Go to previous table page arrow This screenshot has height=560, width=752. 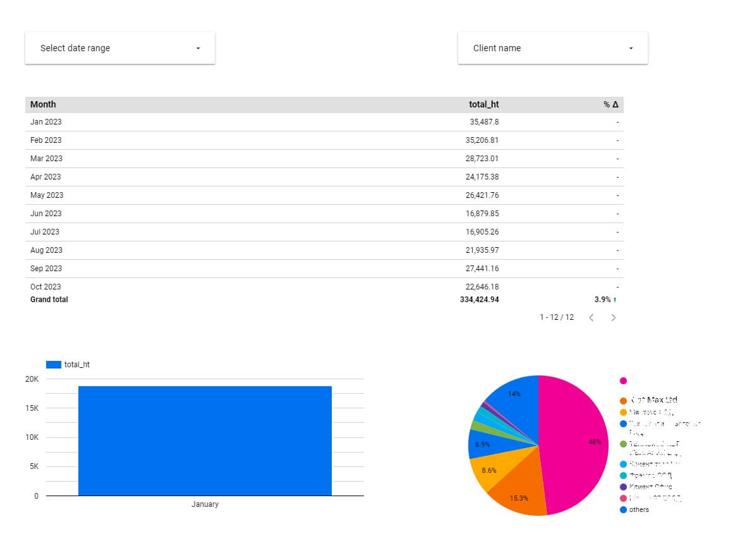tap(591, 317)
